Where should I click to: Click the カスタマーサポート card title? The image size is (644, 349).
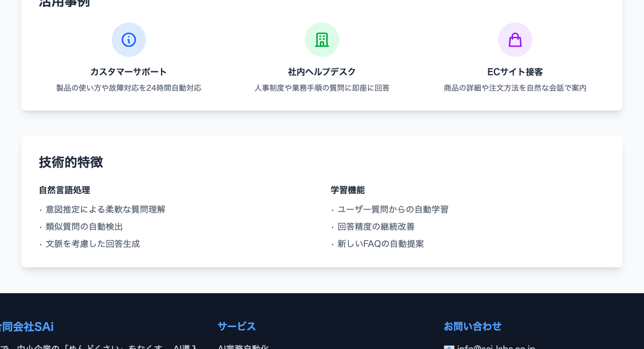point(129,72)
